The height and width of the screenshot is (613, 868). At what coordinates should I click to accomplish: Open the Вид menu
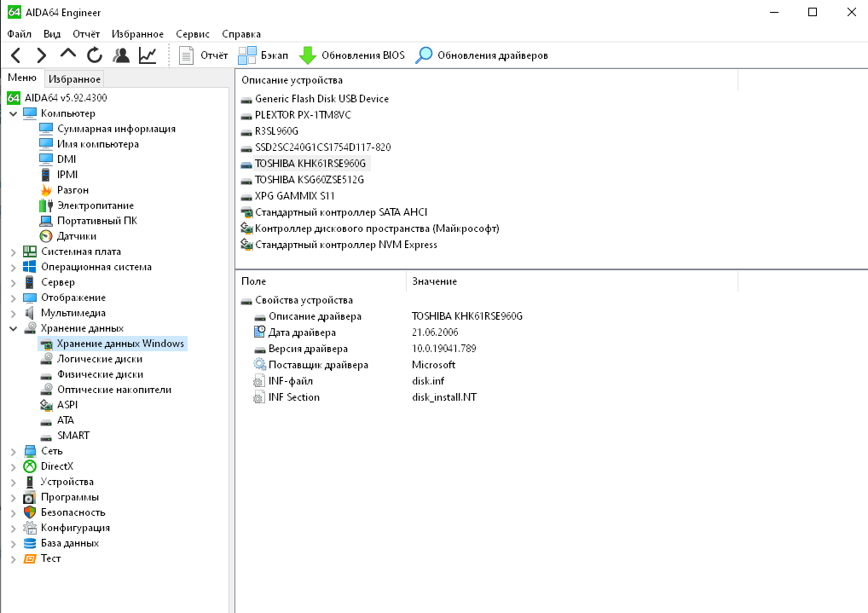(x=52, y=34)
